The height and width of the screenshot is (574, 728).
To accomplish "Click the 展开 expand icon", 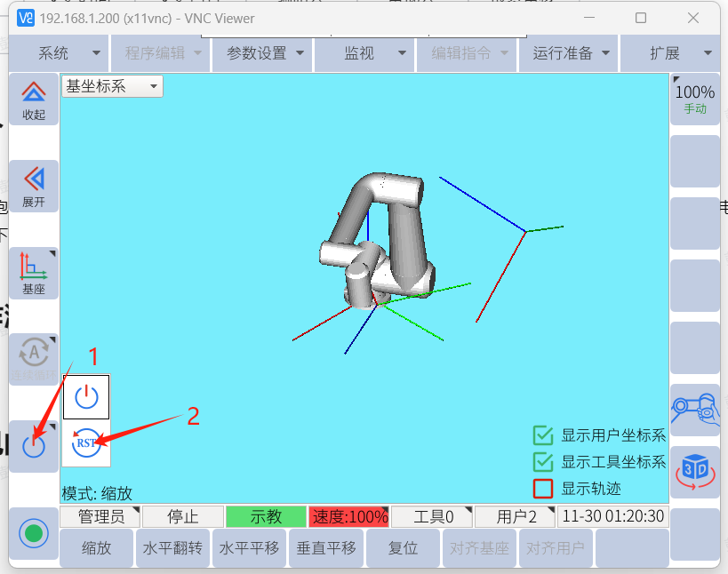I will point(34,186).
